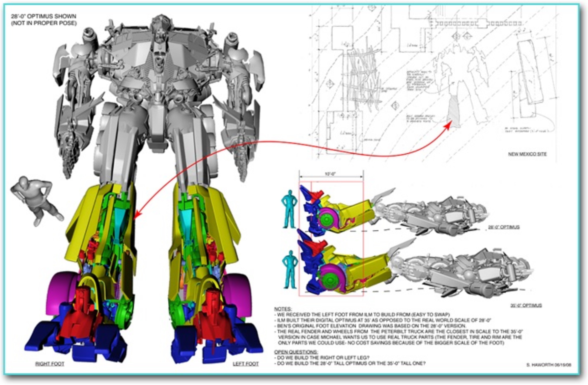Screen dimensions: 588x385
Task: Click the note about ILM's digital Optimus at 35'
Action: [x=383, y=320]
